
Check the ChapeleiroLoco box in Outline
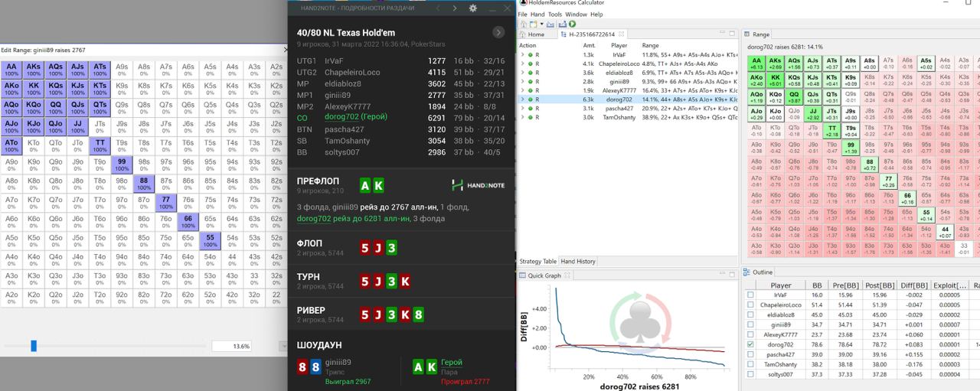(x=750, y=305)
